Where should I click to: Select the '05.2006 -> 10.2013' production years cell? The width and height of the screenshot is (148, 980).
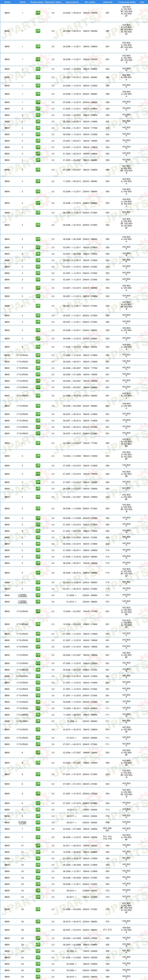pos(72,203)
